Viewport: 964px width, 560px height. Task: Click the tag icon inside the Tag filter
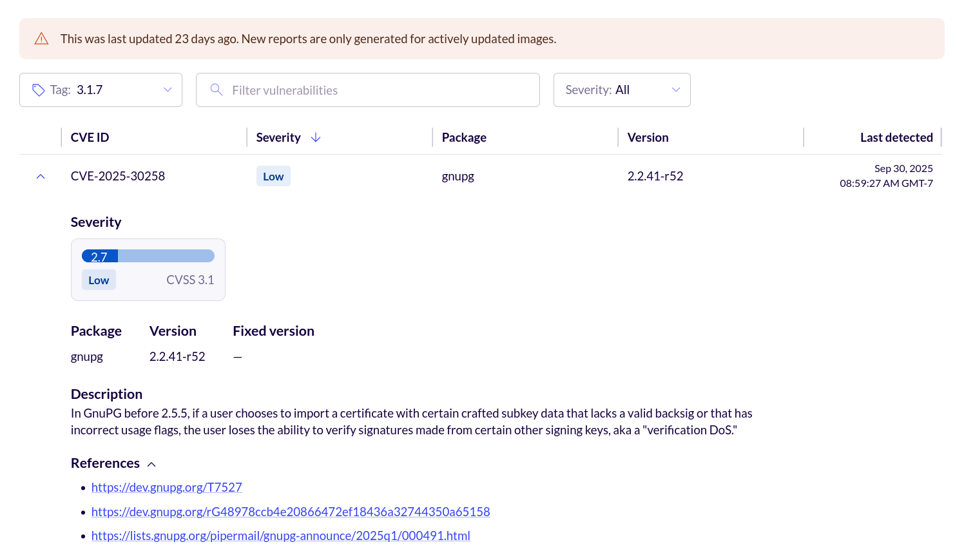point(38,90)
